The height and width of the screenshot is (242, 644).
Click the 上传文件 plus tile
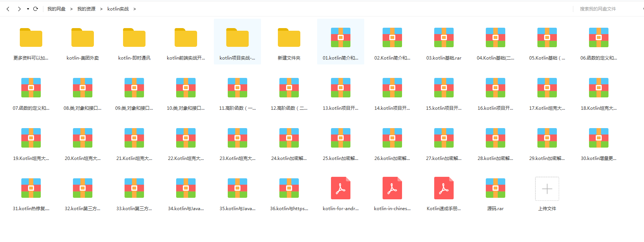point(547,189)
